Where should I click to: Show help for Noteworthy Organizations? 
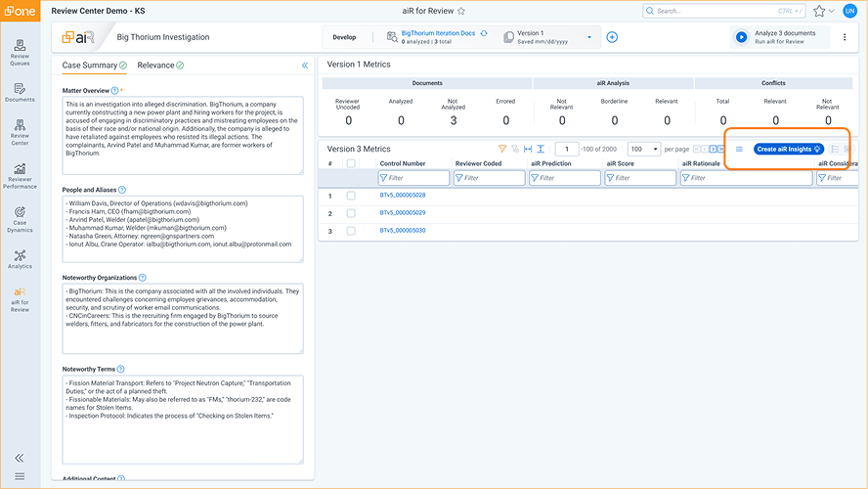point(143,278)
